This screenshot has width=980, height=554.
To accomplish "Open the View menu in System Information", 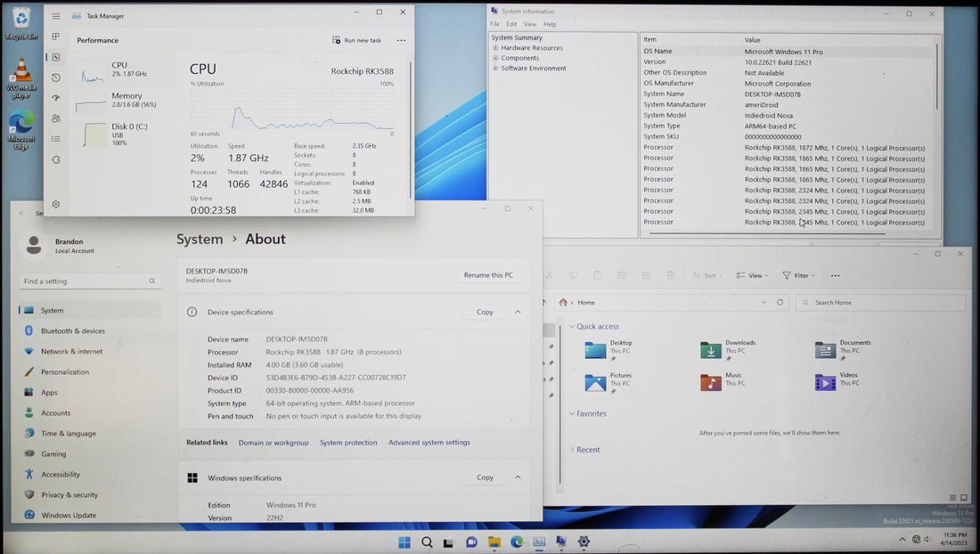I will click(530, 24).
